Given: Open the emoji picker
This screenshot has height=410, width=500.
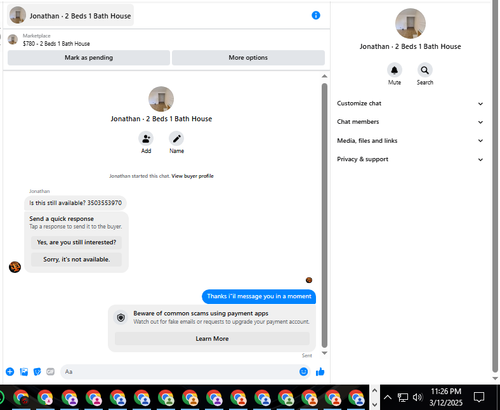Looking at the screenshot, I should 303,371.
